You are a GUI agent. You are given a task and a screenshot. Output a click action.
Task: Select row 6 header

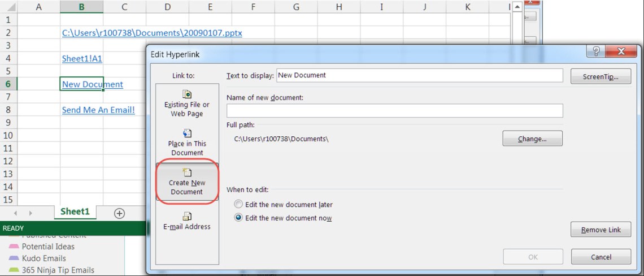coord(8,84)
